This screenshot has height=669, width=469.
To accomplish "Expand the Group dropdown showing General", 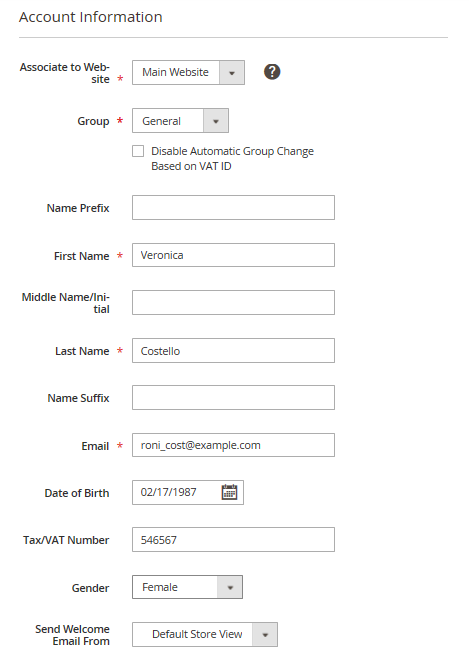I will (180, 121).
